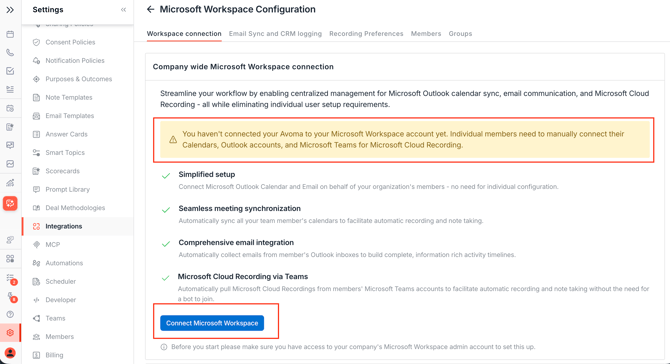Open the calendar icon in the rail
Screen dimensions: 670x364
point(10,34)
